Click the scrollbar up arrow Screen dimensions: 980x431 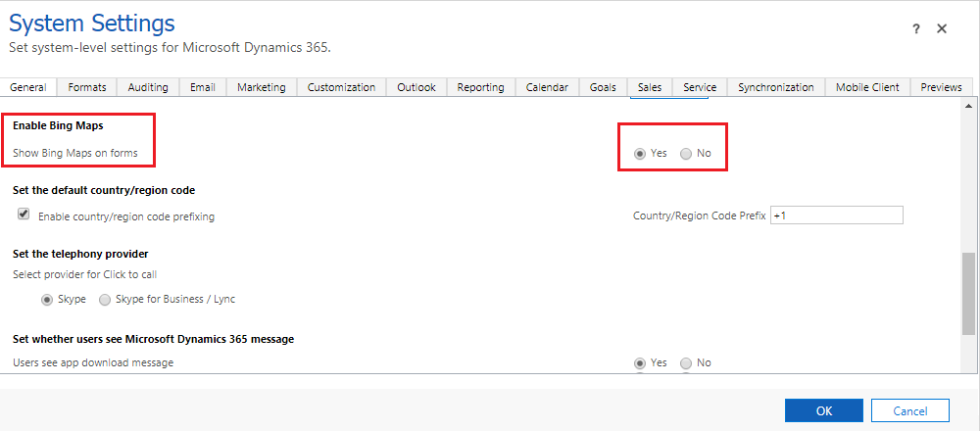(x=967, y=105)
